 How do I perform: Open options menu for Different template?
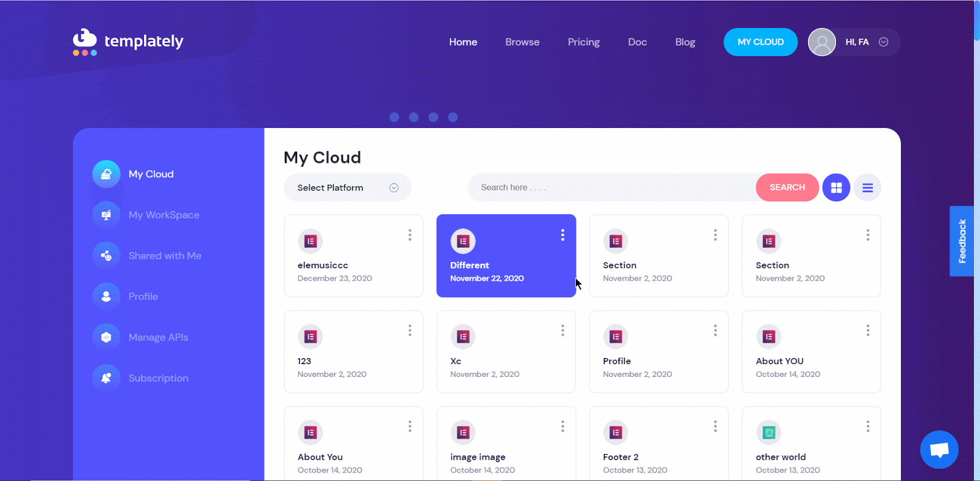click(x=562, y=235)
